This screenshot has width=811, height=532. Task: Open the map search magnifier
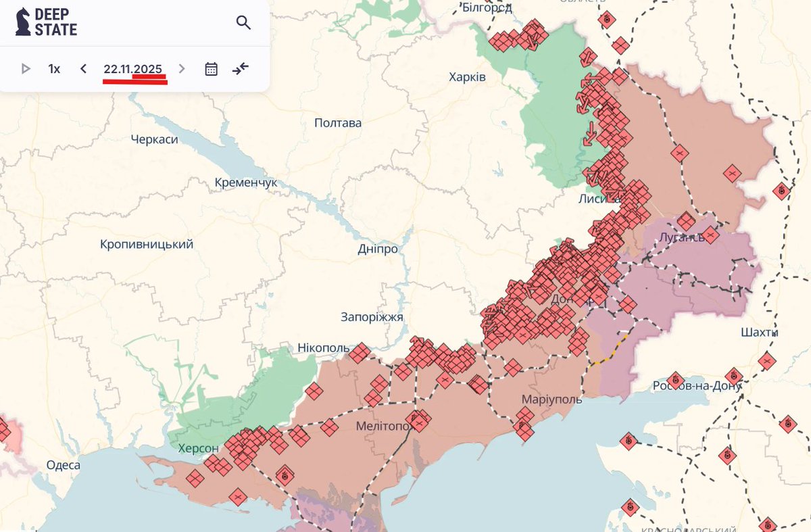point(243,23)
